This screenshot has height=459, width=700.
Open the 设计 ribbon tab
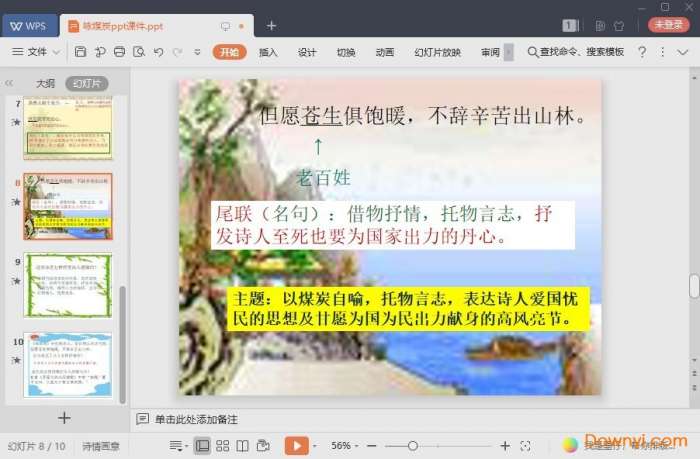[x=307, y=52]
